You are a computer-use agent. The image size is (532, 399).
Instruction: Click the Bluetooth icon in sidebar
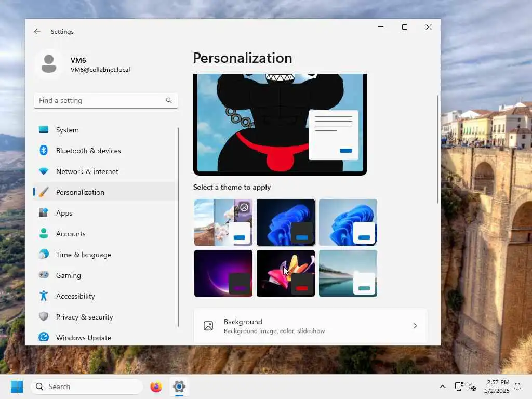point(44,150)
